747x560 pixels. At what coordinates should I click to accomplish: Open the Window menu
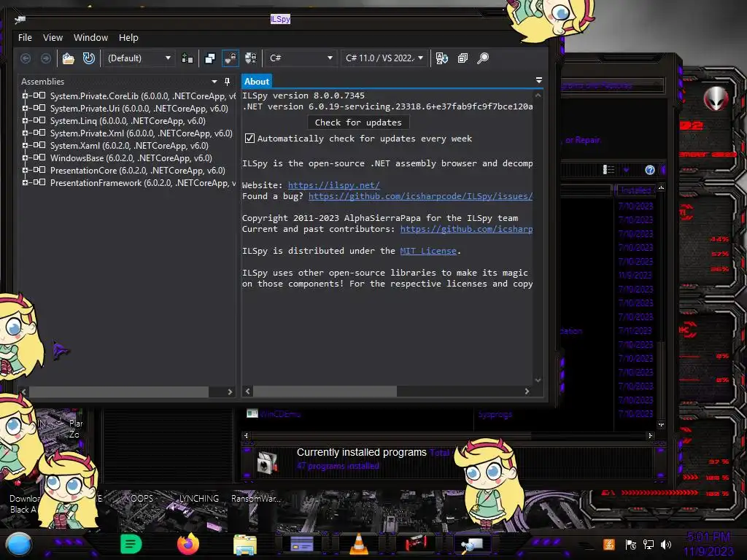tap(90, 38)
